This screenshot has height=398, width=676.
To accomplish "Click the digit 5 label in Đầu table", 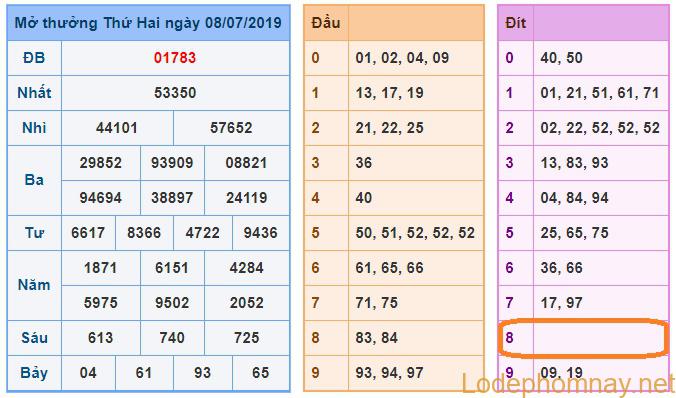I will (316, 233).
